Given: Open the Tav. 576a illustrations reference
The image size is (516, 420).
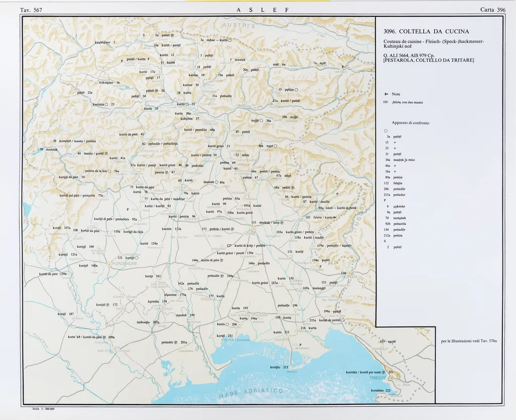Looking at the screenshot, I should [469, 341].
